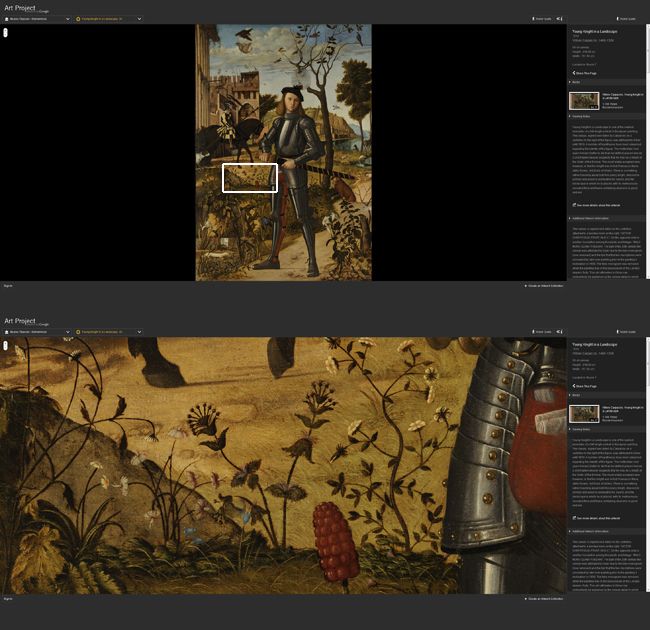
Task: Open artwork selector dropdown in bottom view
Action: (109, 332)
